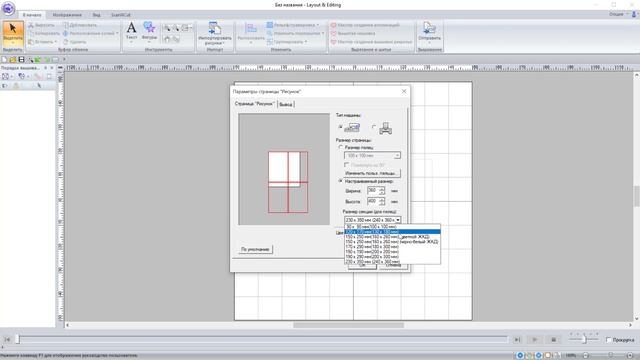Screen dimensions: 640x360
Task: Click the Высота height input field
Action: tap(373, 202)
